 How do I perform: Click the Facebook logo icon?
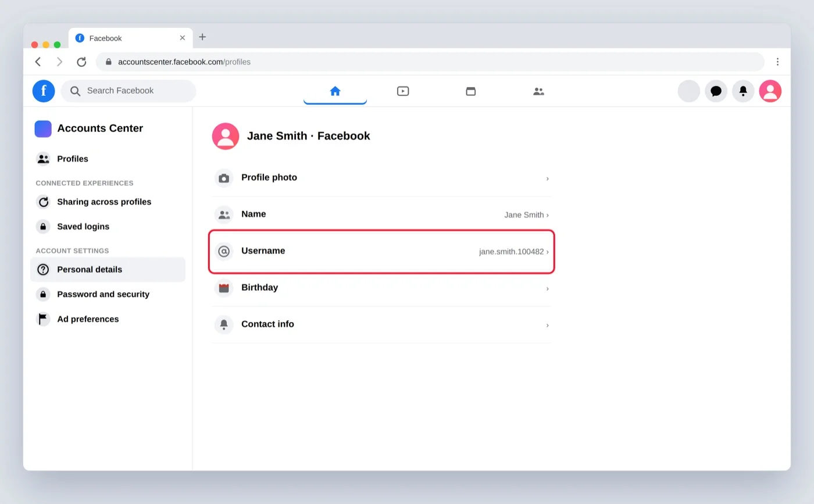point(44,91)
